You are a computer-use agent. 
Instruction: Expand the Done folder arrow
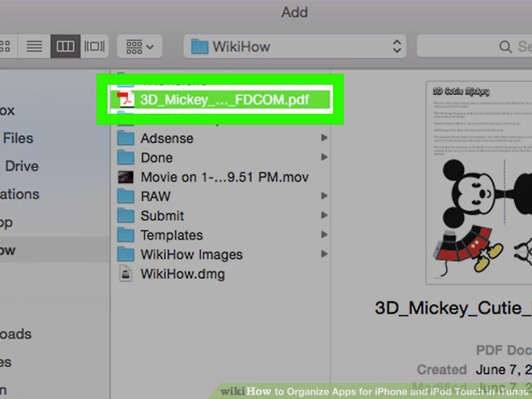[x=324, y=157]
